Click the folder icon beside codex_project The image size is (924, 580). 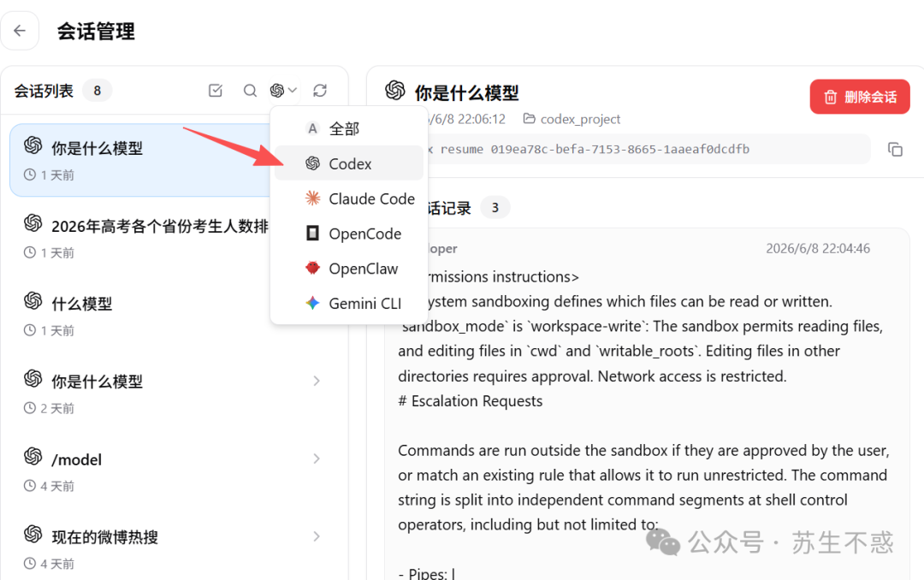click(530, 118)
